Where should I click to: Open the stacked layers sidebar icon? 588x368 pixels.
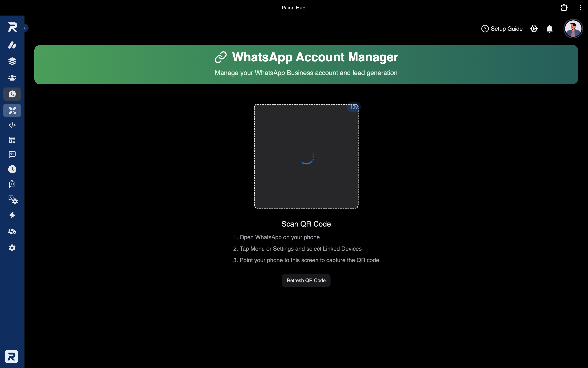coord(12,61)
